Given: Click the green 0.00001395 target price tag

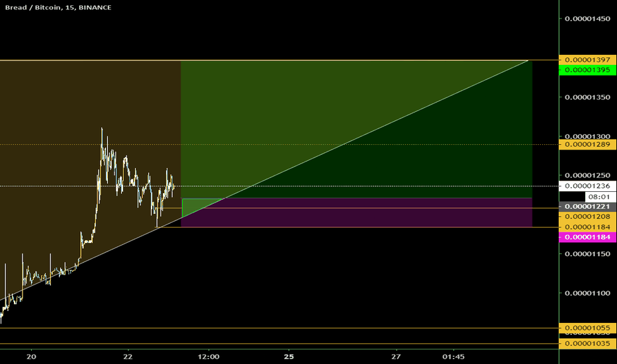Looking at the screenshot, I should [587, 70].
